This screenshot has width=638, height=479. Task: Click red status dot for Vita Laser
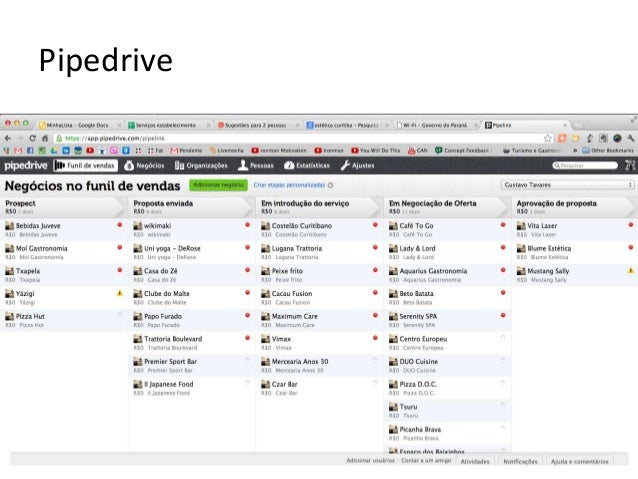tap(631, 225)
